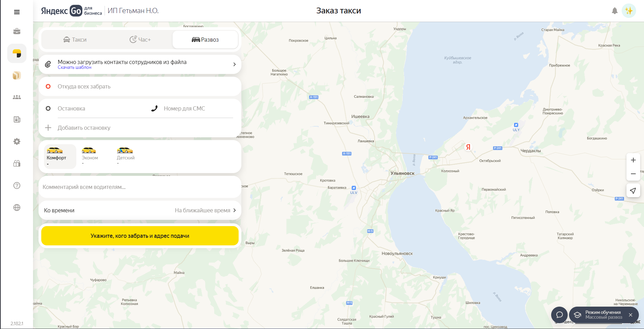This screenshot has height=329, width=644.
Task: Switch to the Час+ tab
Action: point(140,40)
